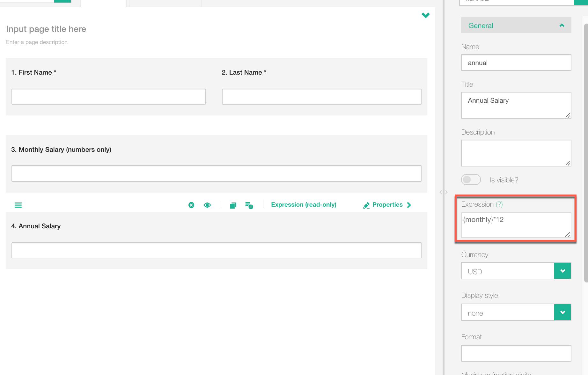Click the drag handle hamburger icon
The image size is (588, 375).
(x=18, y=205)
